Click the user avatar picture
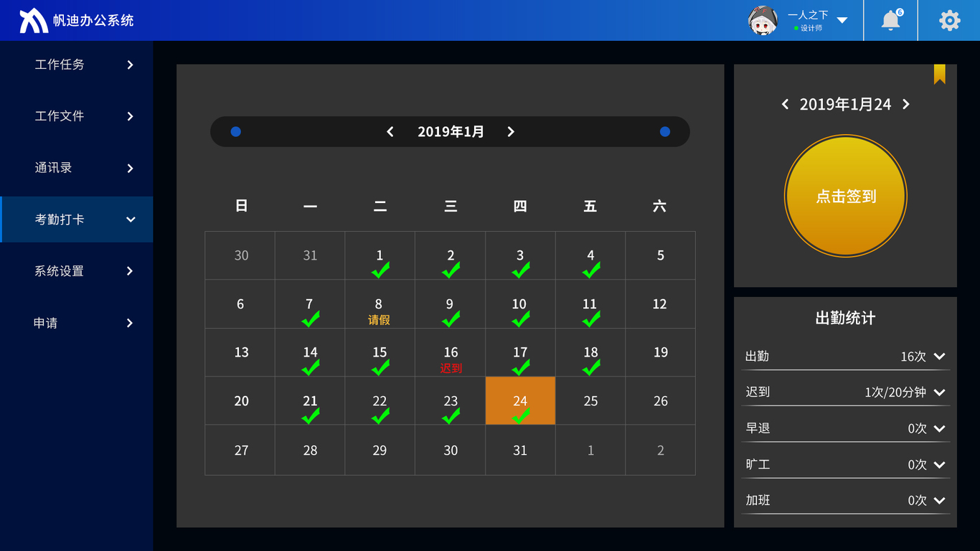The image size is (980, 551). tap(763, 21)
